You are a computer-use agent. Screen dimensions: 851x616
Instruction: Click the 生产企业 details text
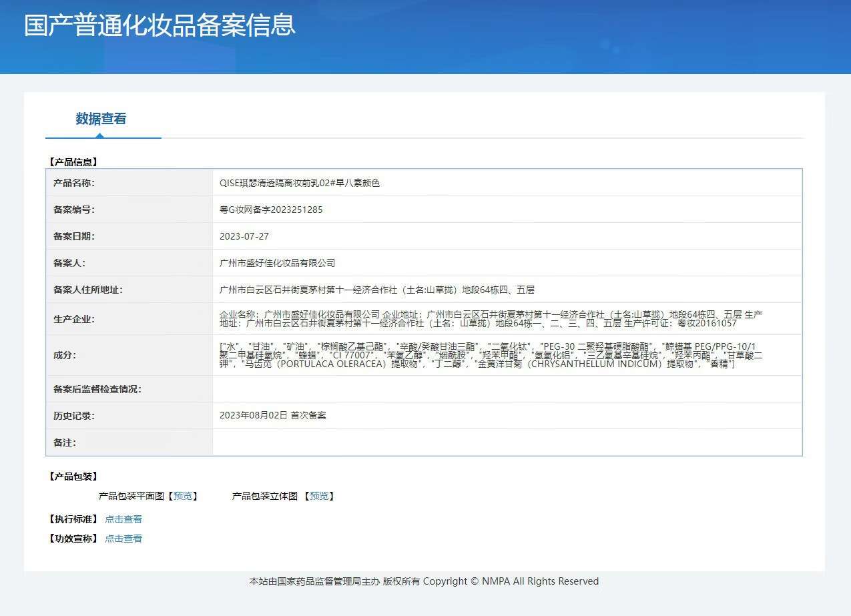pyautogui.click(x=491, y=318)
